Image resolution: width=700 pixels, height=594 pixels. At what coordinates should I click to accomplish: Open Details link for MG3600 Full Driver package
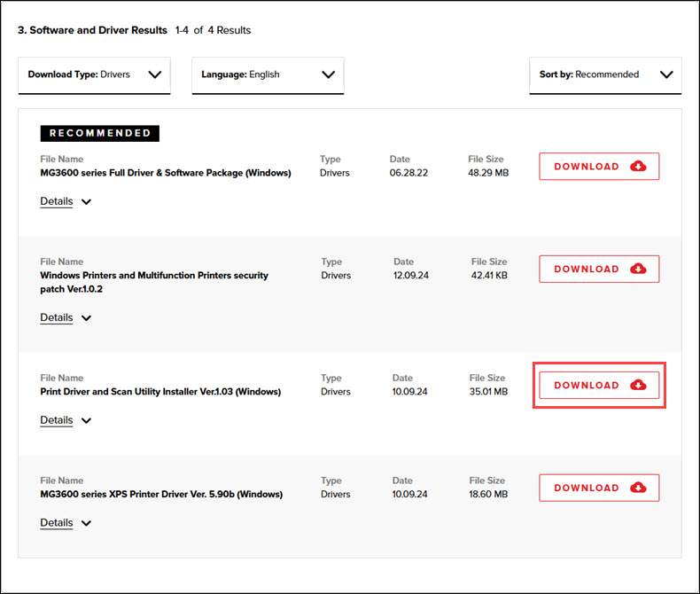[57, 201]
